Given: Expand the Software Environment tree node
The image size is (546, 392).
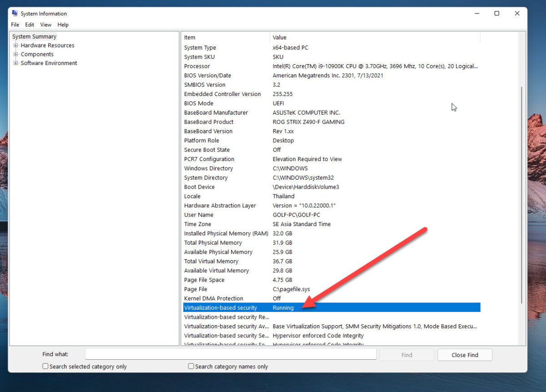Looking at the screenshot, I should pyautogui.click(x=15, y=63).
